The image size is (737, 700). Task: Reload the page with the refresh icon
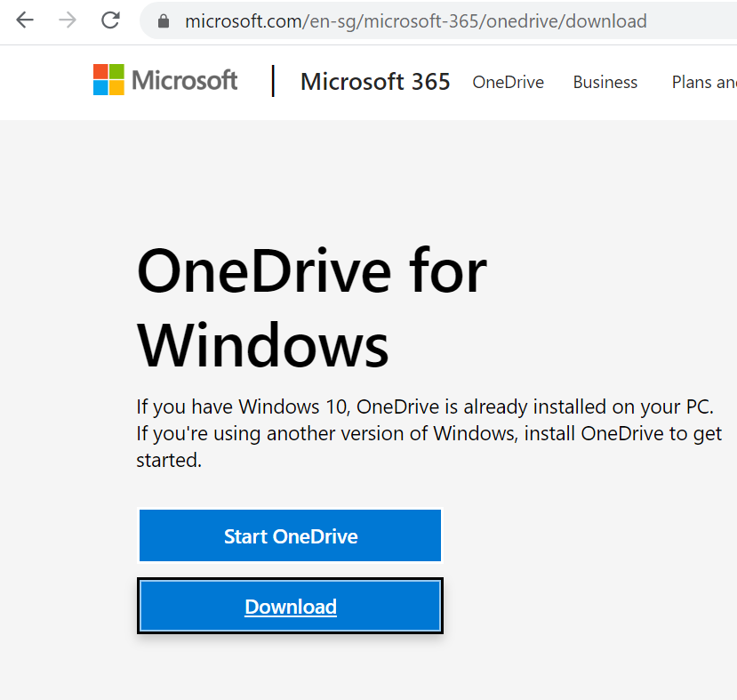111,20
